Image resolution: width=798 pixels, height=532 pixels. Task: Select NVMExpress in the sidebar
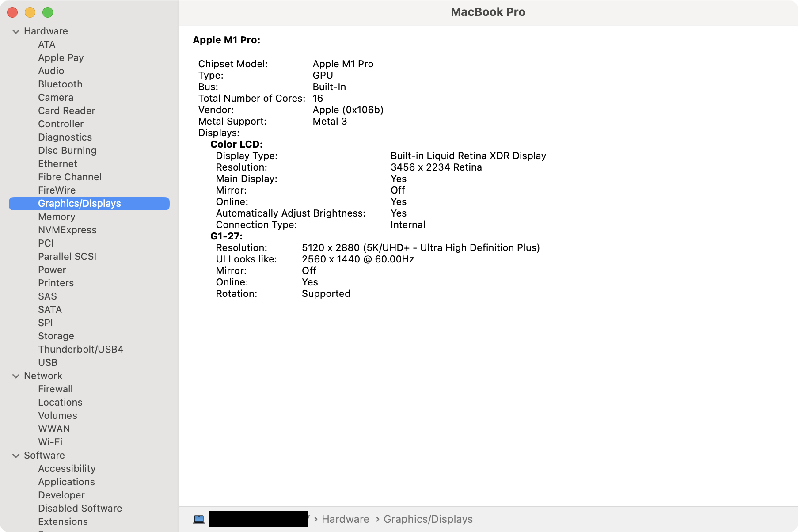click(67, 230)
